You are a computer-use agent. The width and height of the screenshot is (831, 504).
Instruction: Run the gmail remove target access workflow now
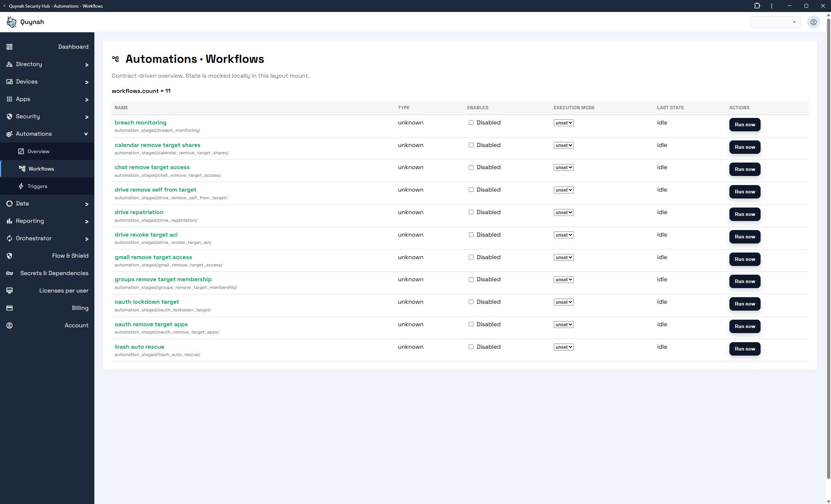coord(745,259)
